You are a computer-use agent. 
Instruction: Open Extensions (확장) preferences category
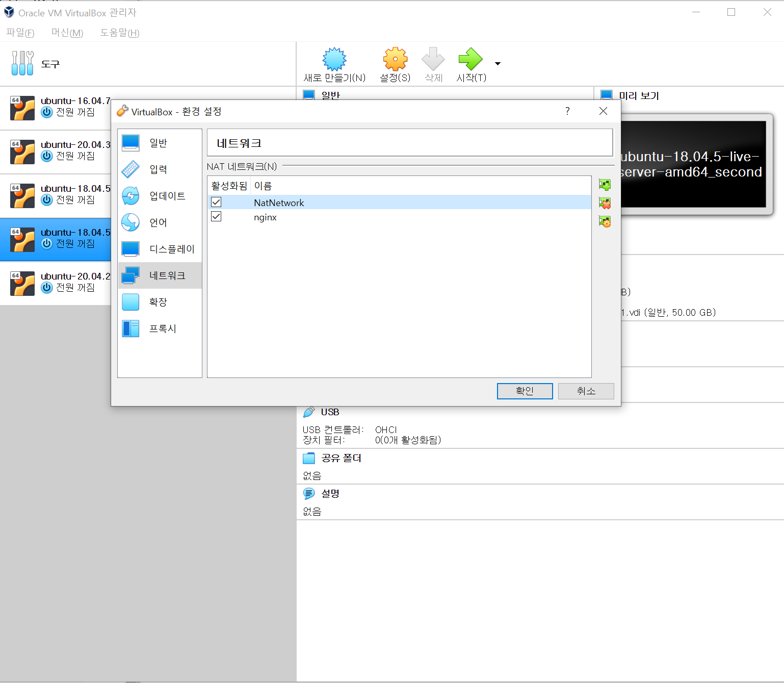pyautogui.click(x=160, y=302)
